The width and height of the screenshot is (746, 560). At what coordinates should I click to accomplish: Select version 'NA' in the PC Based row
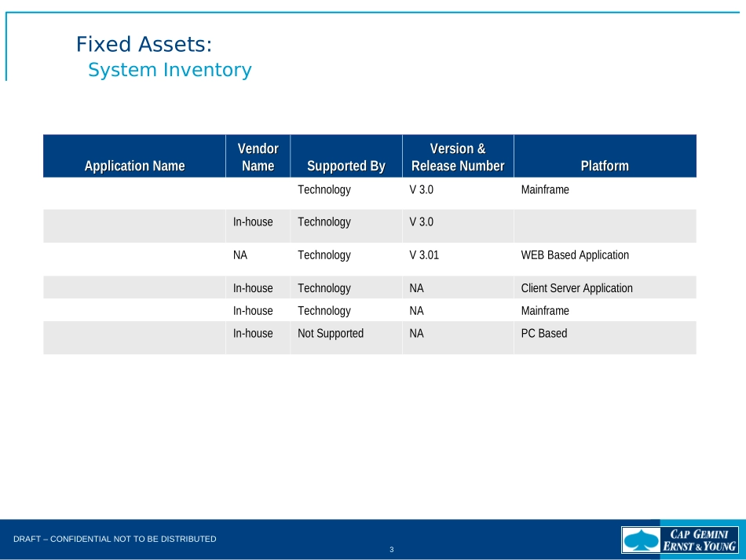[417, 334]
